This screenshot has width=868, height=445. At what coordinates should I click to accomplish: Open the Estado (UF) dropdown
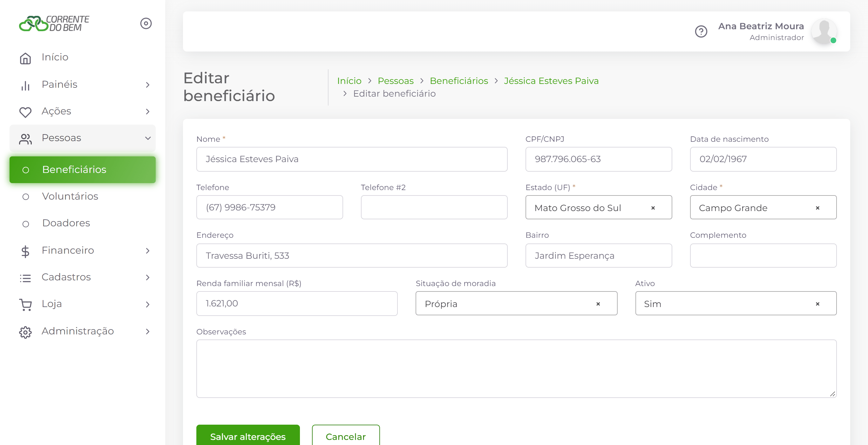coord(599,207)
